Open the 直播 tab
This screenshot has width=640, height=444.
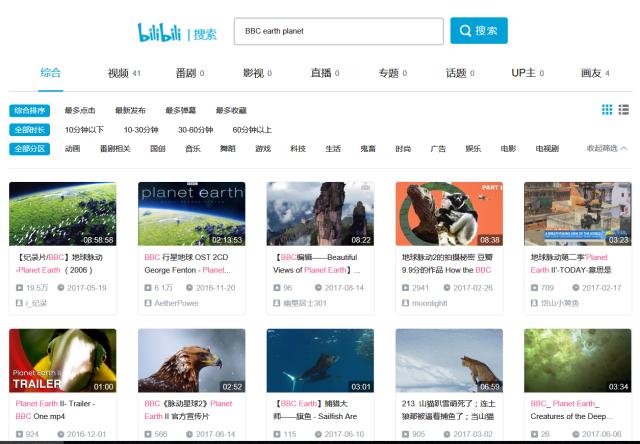(325, 73)
